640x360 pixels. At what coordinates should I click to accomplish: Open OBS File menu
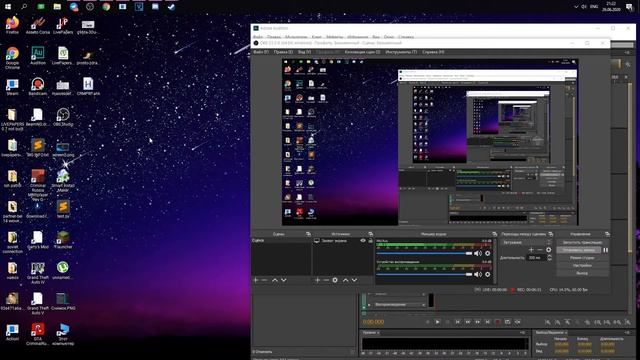point(261,52)
